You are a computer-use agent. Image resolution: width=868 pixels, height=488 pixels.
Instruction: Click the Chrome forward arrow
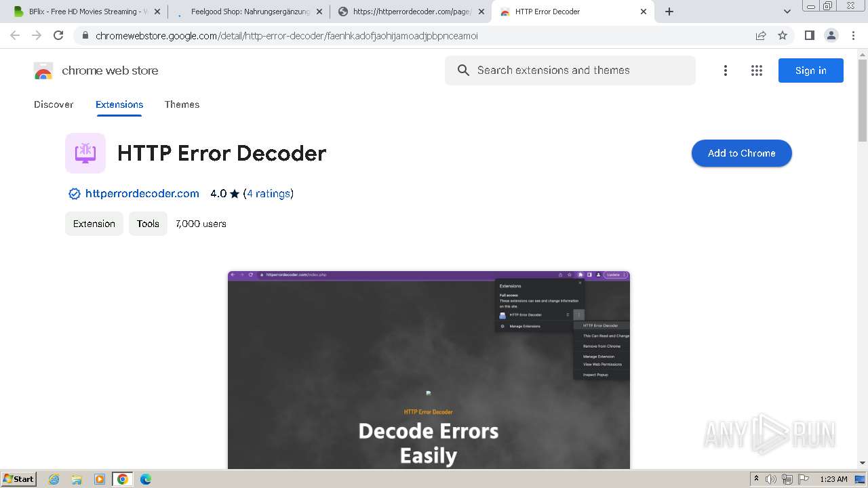tap(37, 35)
